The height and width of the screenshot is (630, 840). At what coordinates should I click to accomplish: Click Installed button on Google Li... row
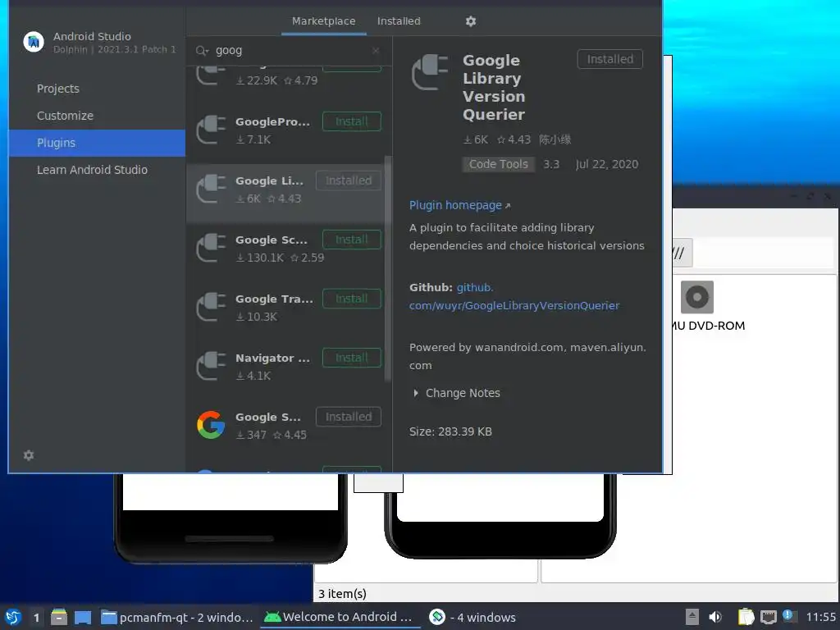click(x=348, y=180)
